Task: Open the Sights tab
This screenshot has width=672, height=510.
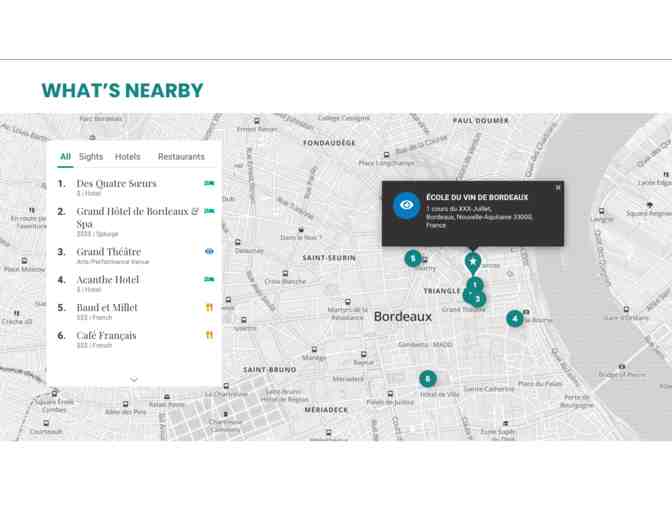Action: click(91, 157)
